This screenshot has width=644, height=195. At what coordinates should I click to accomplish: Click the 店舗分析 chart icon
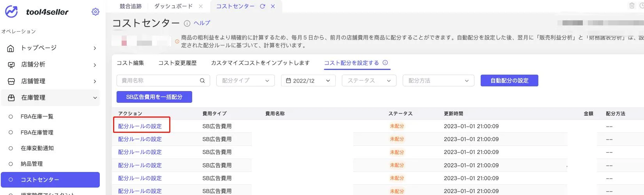(11, 64)
